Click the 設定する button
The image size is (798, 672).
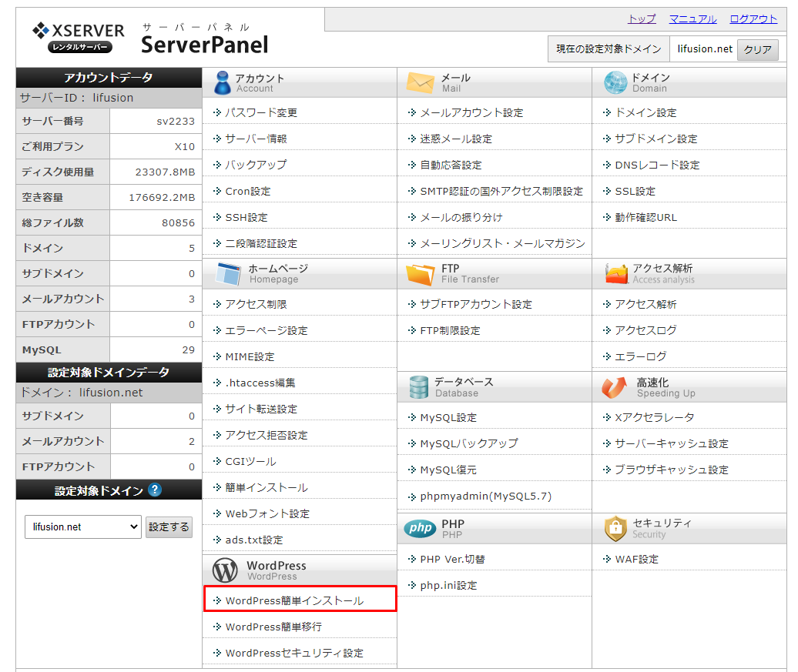[169, 527]
